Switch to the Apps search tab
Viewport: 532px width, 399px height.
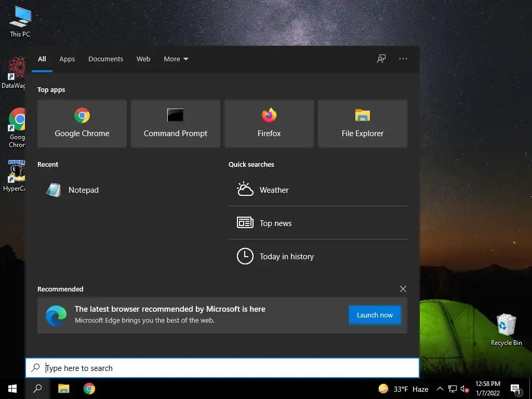pos(67,59)
